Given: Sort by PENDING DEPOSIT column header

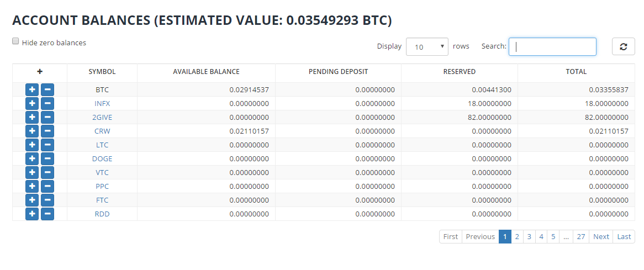Looking at the screenshot, I should click(339, 72).
